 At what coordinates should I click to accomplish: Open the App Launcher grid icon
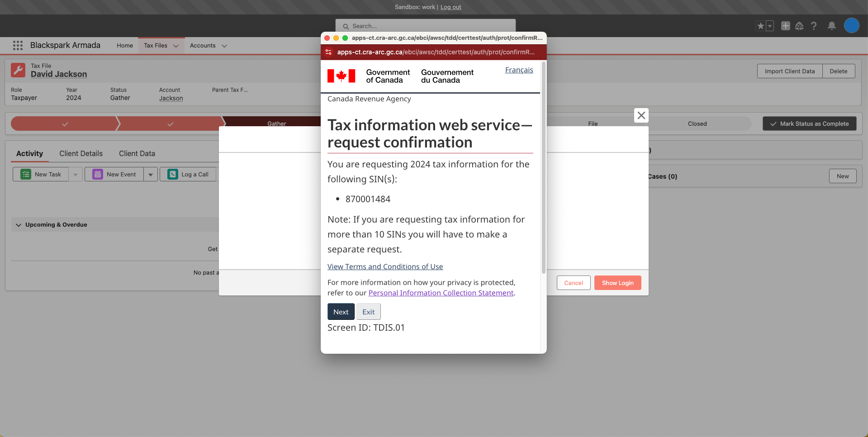point(18,45)
